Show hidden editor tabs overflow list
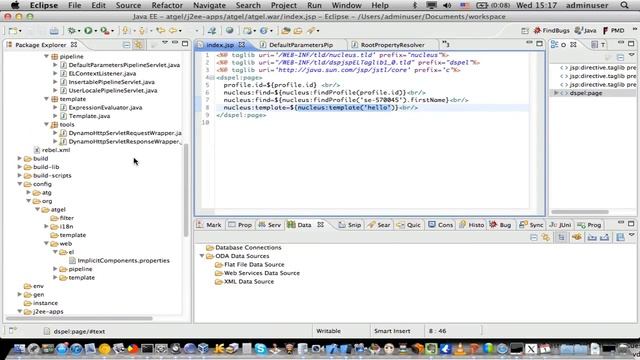 [x=446, y=44]
